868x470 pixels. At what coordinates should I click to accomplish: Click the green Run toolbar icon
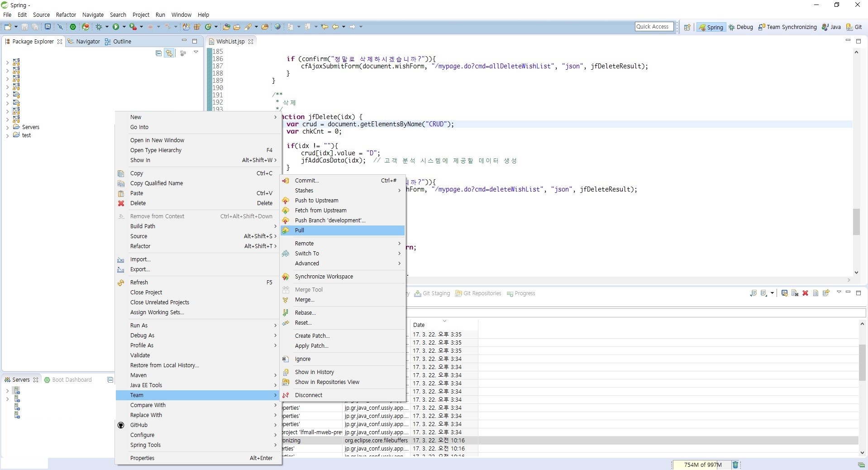[x=116, y=27]
